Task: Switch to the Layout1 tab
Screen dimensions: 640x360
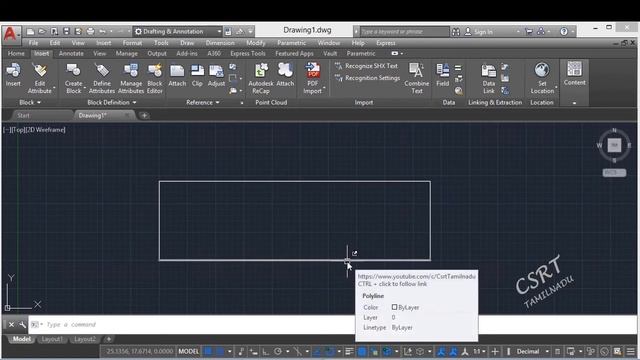Action: pos(52,339)
